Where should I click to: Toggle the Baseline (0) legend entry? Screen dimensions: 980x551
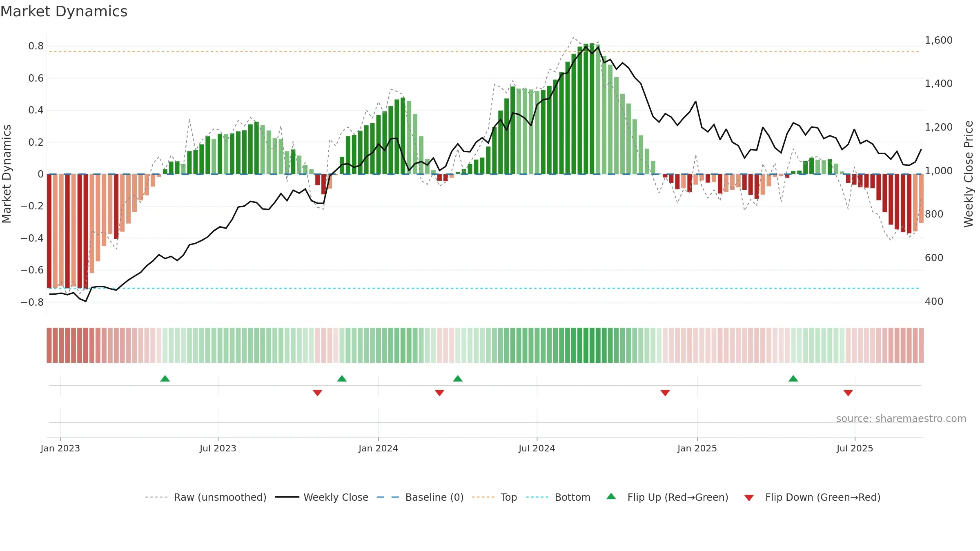coord(420,497)
